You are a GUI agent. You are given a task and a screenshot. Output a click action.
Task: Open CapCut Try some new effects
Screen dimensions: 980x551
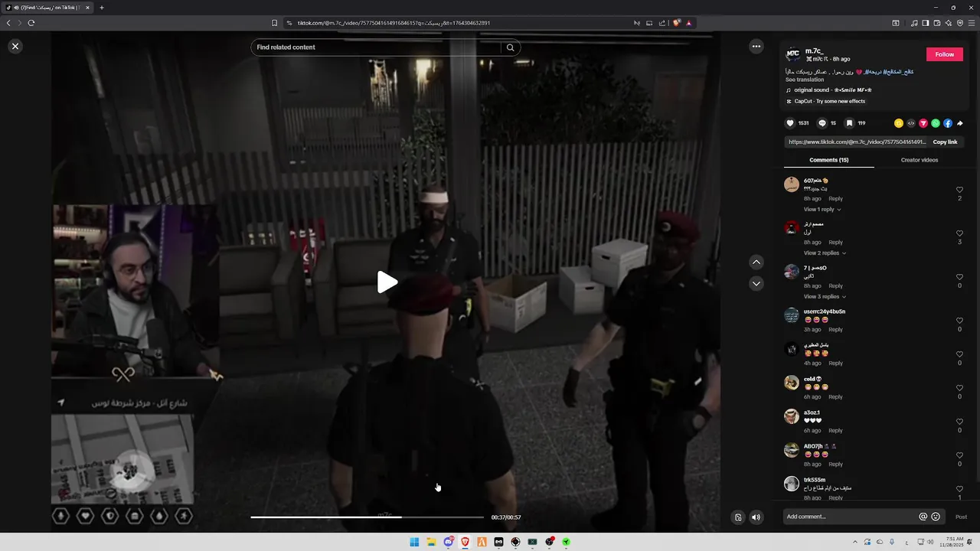825,101
